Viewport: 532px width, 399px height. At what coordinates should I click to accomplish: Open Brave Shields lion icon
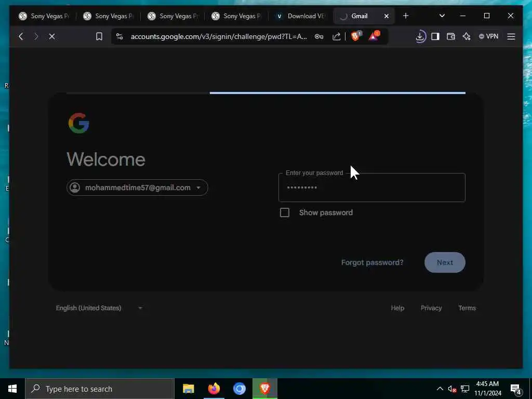(x=356, y=36)
